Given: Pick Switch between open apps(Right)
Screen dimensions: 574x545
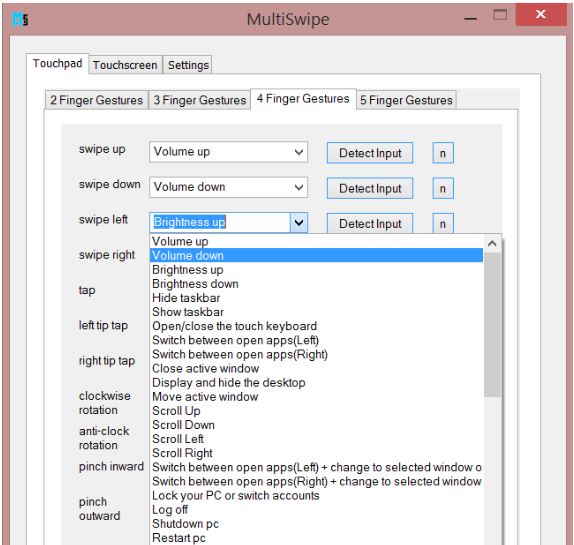Looking at the screenshot, I should coord(317,354).
